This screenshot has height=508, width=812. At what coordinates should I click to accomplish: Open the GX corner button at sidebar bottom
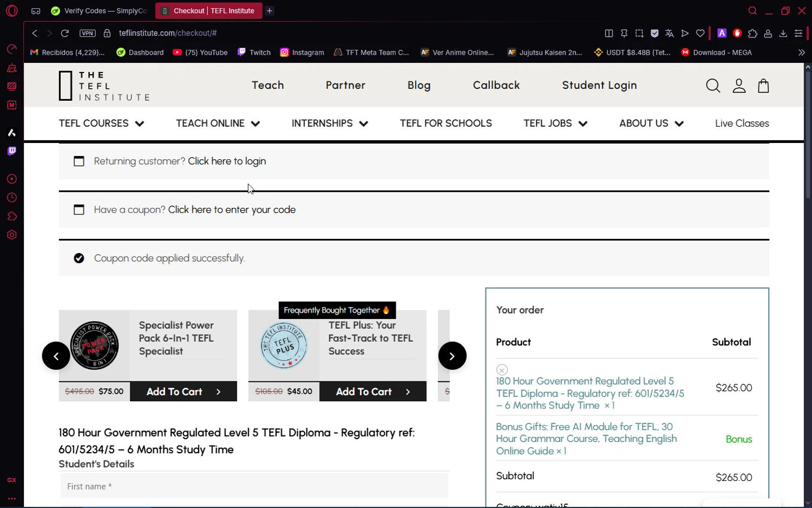(11, 480)
